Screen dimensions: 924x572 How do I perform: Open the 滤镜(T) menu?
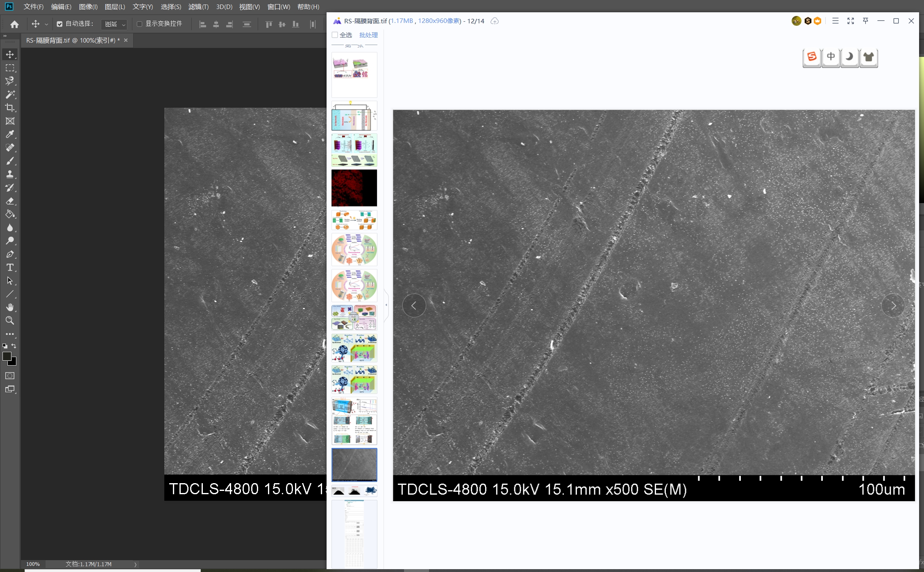pos(198,7)
